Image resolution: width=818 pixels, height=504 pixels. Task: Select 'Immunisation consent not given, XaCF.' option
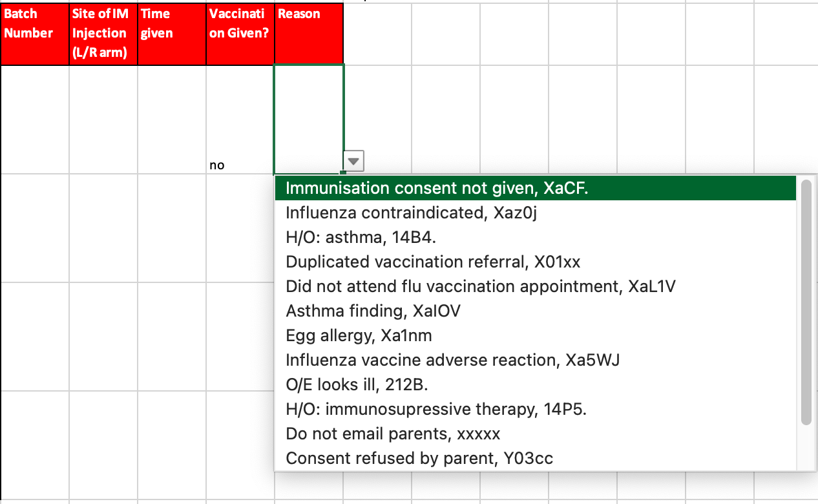pyautogui.click(x=437, y=188)
